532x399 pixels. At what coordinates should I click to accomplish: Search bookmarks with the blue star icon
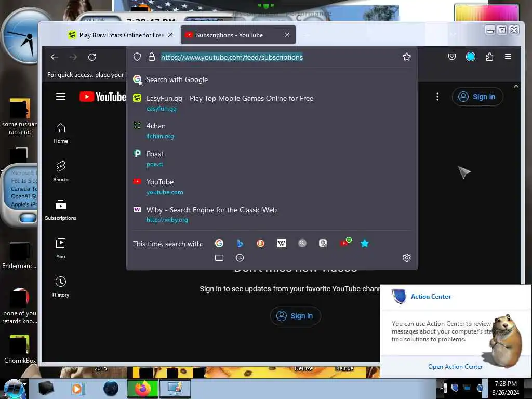tap(365, 243)
